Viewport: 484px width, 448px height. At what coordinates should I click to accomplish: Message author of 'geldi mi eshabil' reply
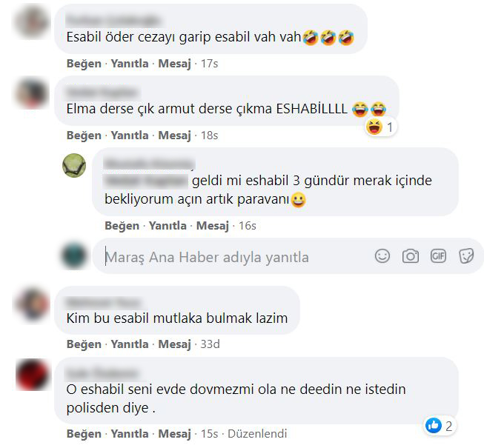click(213, 226)
